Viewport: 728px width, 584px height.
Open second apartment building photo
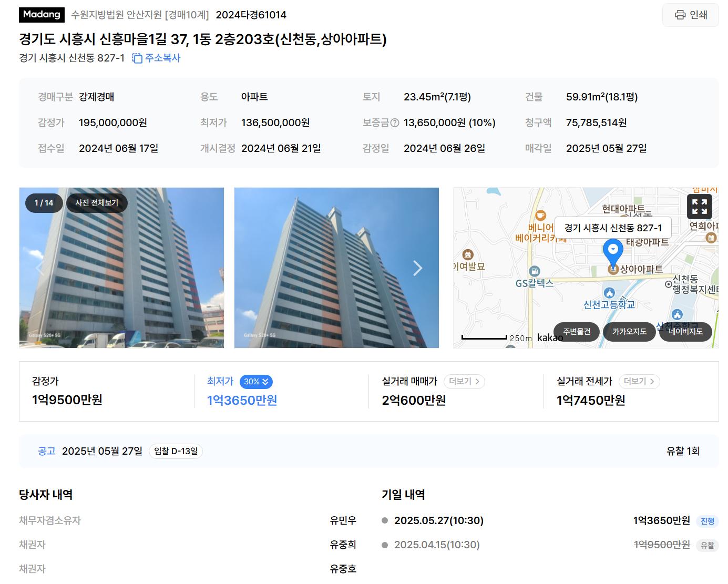pos(336,268)
